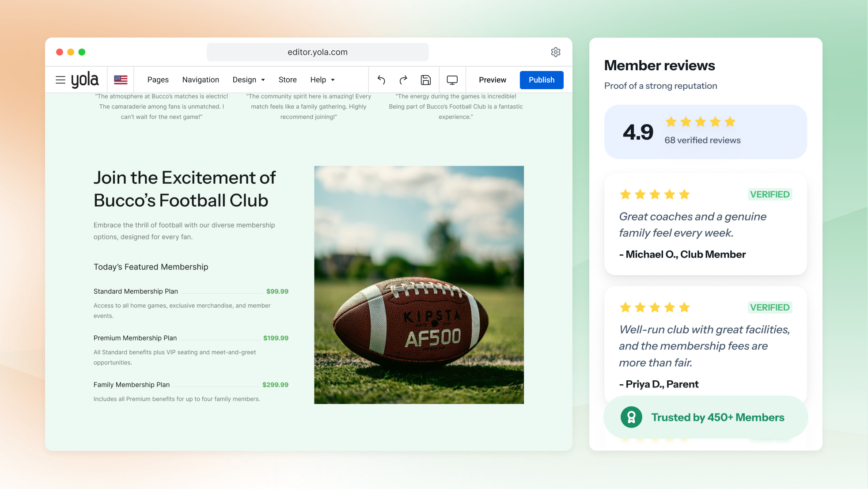Click the green award badge icon
This screenshot has height=489, width=868.
click(631, 417)
